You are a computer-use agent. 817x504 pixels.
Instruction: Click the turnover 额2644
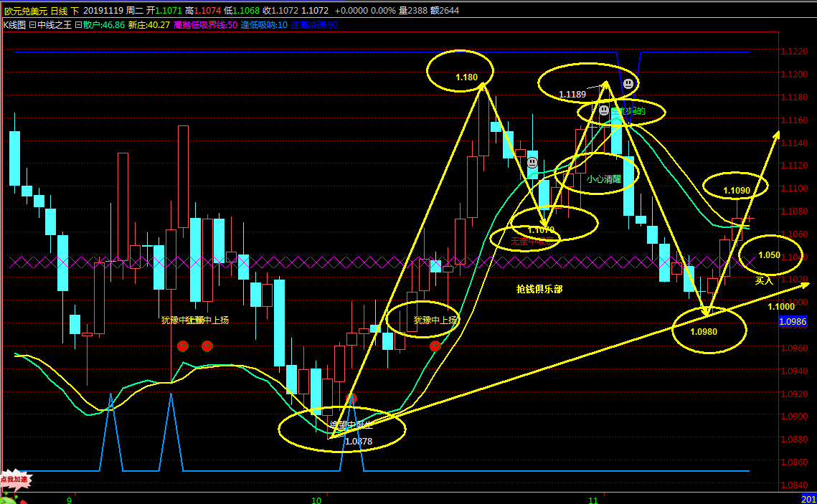[445, 11]
